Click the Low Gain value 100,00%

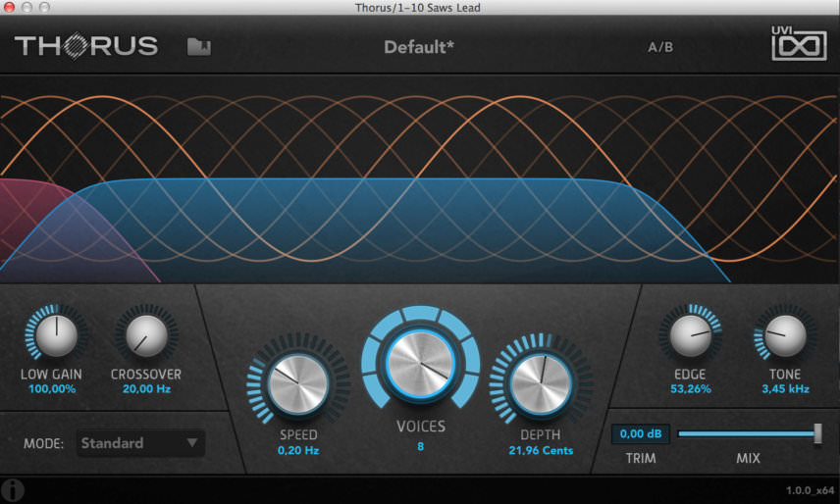tap(52, 389)
